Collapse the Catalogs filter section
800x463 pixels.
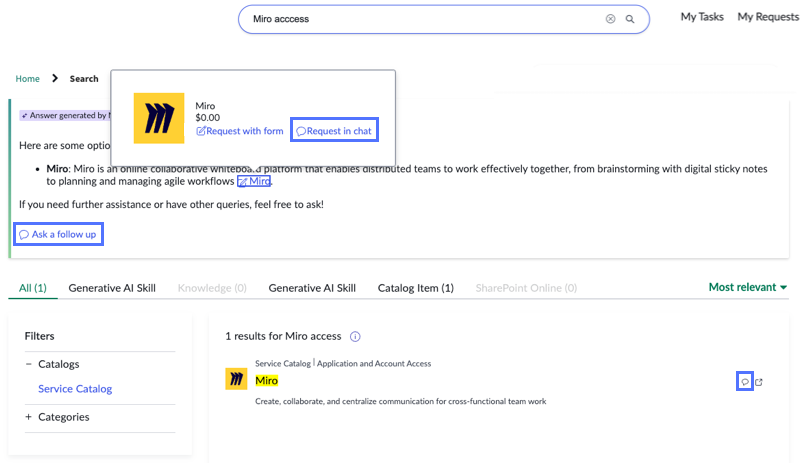click(29, 364)
